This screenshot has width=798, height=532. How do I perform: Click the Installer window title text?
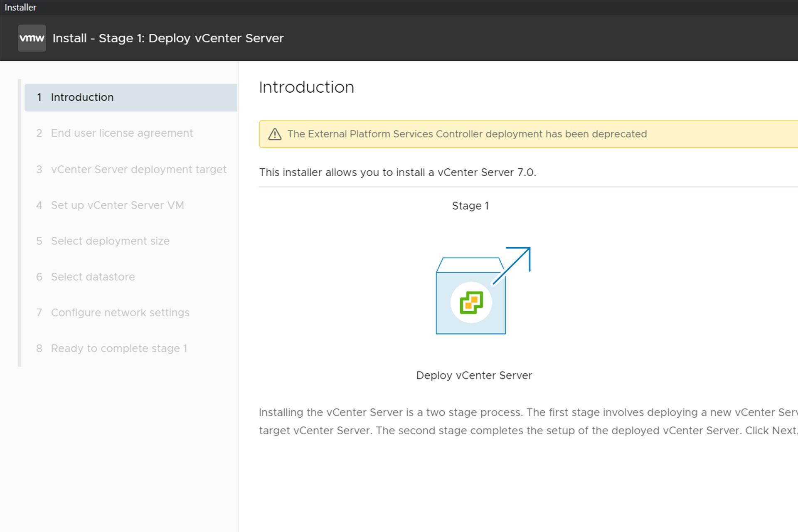20,7
